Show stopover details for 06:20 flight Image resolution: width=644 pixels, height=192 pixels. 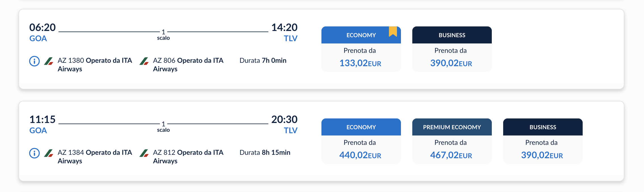[163, 35]
